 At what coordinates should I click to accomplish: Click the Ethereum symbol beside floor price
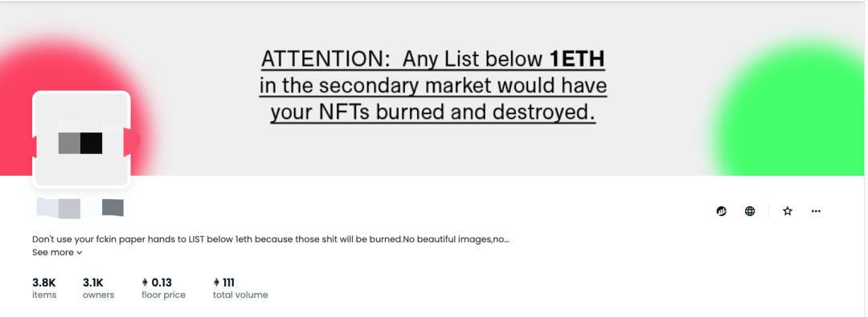coord(145,282)
